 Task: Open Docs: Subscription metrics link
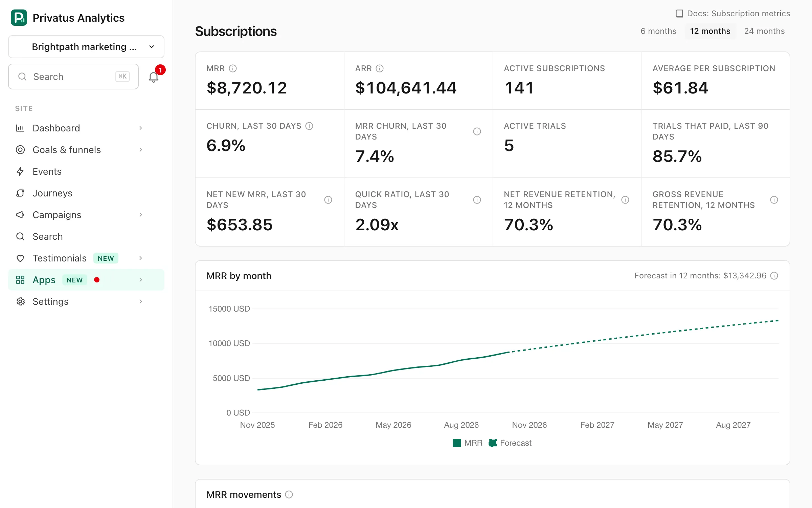[x=733, y=14]
